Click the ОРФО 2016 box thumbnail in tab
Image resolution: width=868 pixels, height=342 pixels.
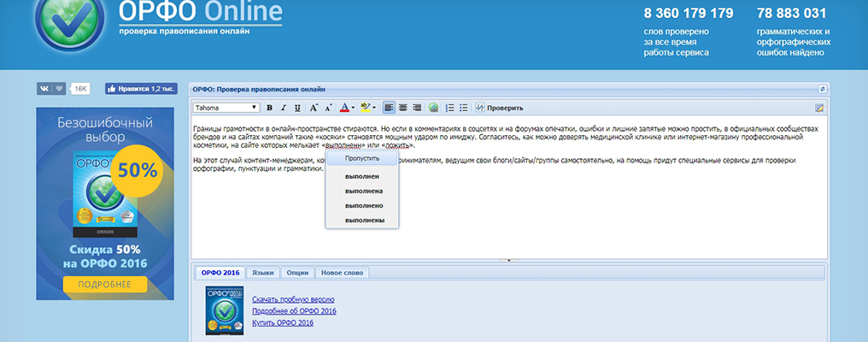[x=224, y=310]
